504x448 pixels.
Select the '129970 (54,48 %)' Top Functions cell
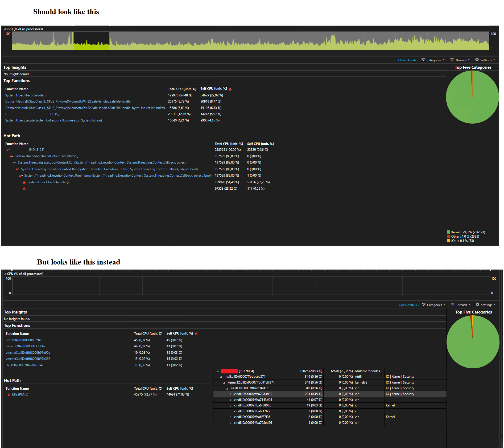click(180, 95)
